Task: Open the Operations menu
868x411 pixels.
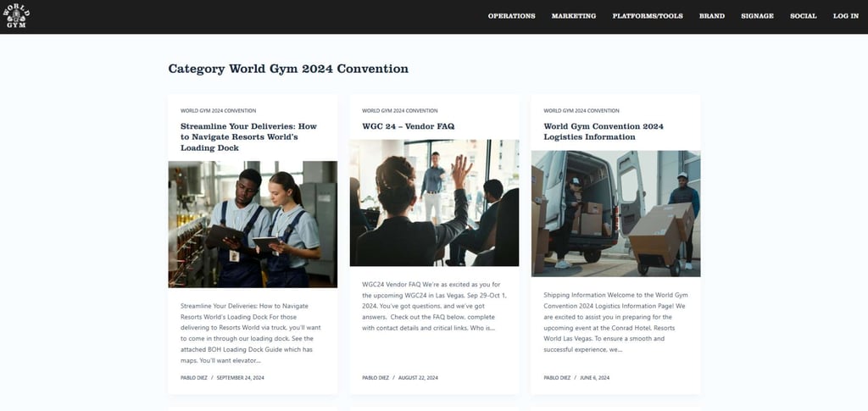Action: click(511, 16)
